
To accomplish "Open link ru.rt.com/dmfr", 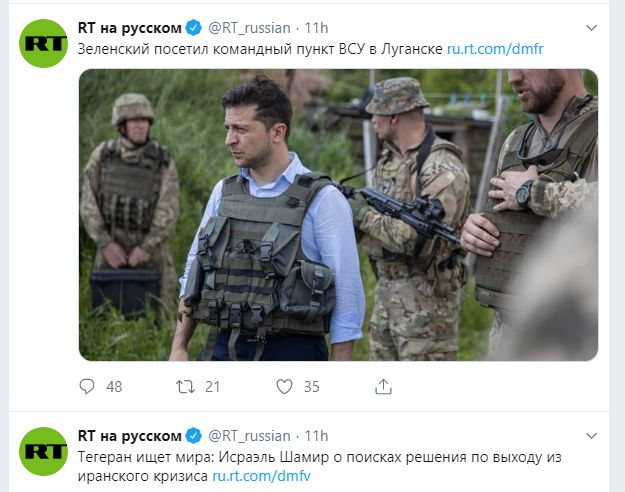I will [495, 49].
